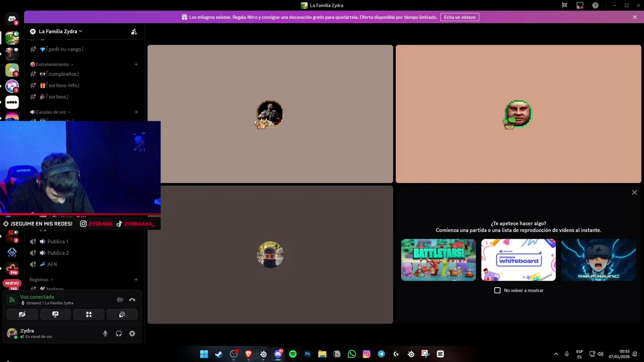Screen dimensions: 644x362
Task: Start an activity from voice panel
Action: click(x=89, y=314)
